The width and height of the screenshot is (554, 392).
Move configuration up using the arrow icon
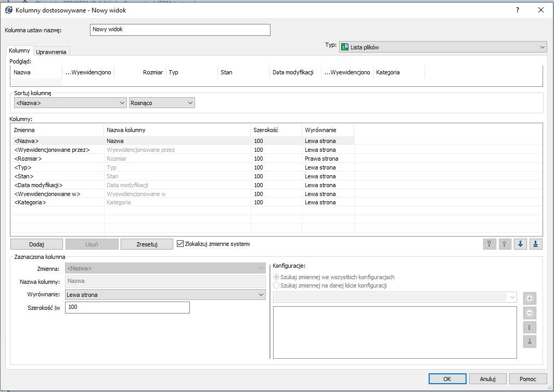coord(529,327)
